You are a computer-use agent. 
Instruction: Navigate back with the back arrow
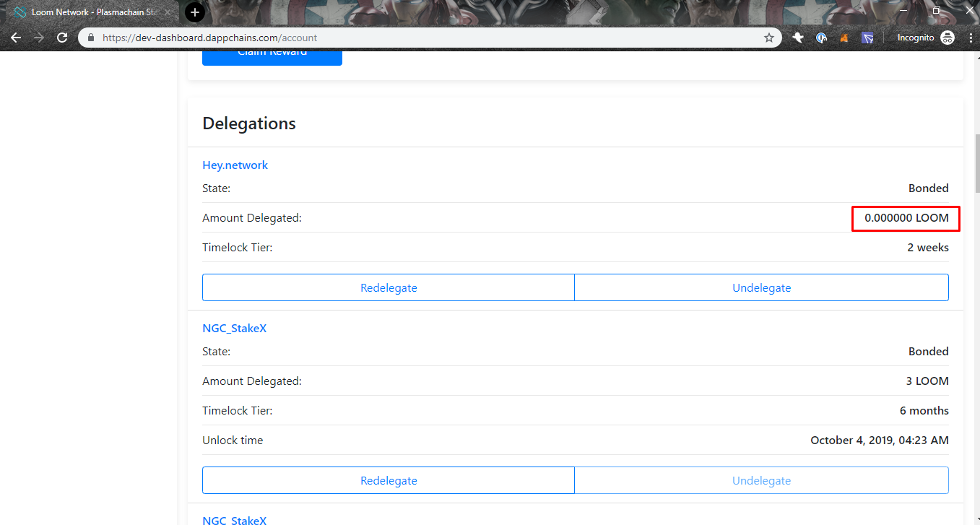pos(16,37)
